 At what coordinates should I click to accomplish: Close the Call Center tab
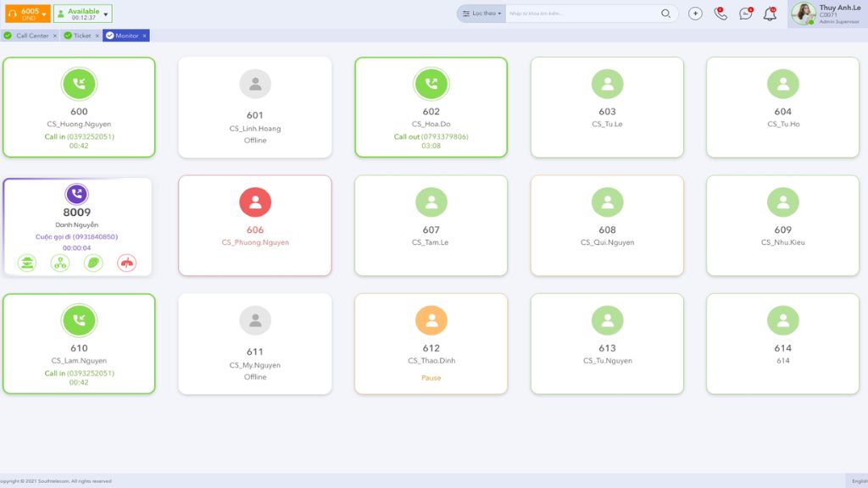(x=55, y=36)
